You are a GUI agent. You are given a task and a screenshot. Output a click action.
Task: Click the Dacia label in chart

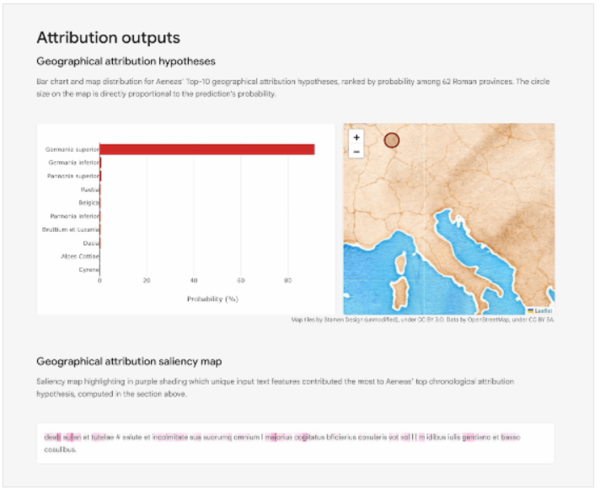[x=91, y=242]
